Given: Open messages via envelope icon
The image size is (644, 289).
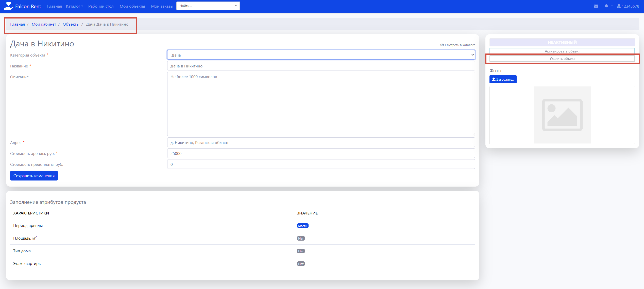Looking at the screenshot, I should pyautogui.click(x=596, y=6).
